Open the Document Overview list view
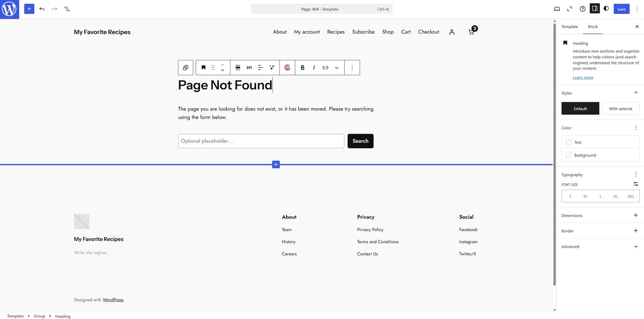This screenshot has height=319, width=644. point(67,9)
